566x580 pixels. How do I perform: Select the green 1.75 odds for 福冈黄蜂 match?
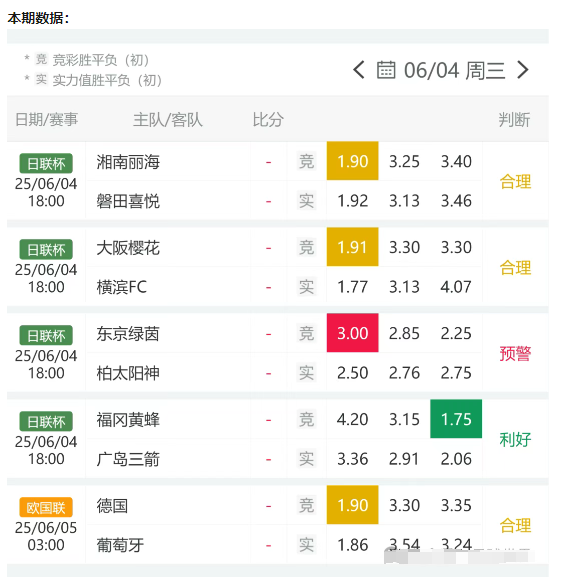pyautogui.click(x=456, y=419)
